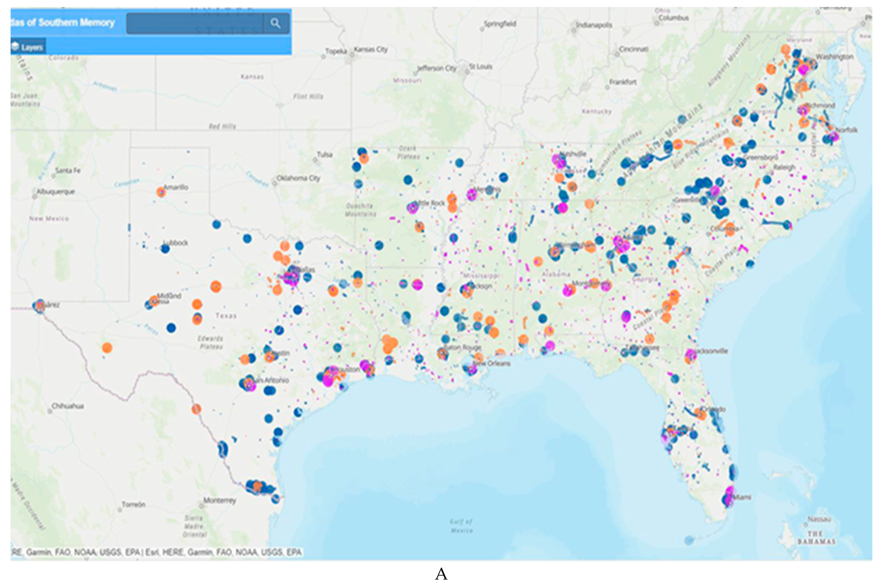The image size is (881, 588).
Task: Select the orange marker at Columbia
Action: pos(730,230)
